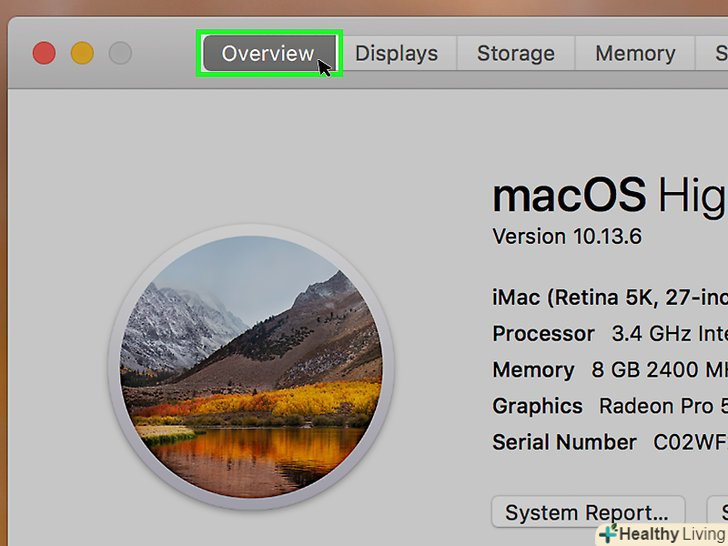Click the green plus icon in the Healthy Living watermark
Viewport: 728px width, 546px height.
pyautogui.click(x=606, y=534)
